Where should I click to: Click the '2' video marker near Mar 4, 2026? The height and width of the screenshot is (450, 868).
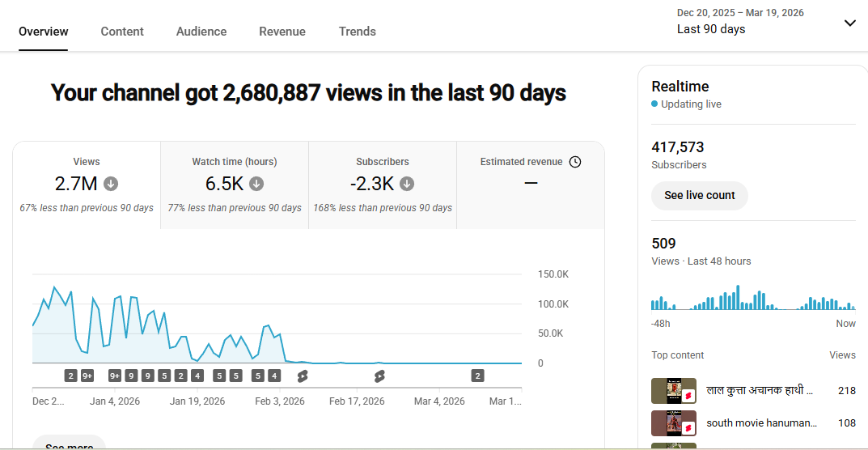click(x=478, y=376)
